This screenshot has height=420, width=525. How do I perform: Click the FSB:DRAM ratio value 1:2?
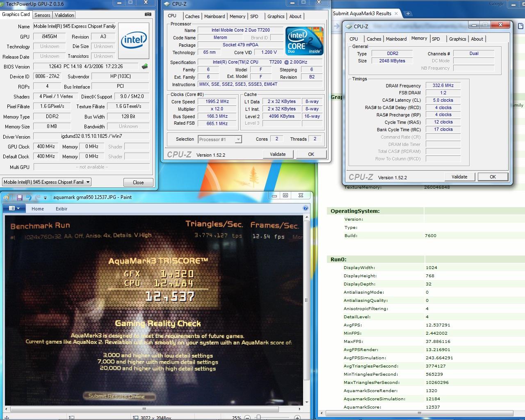(443, 93)
